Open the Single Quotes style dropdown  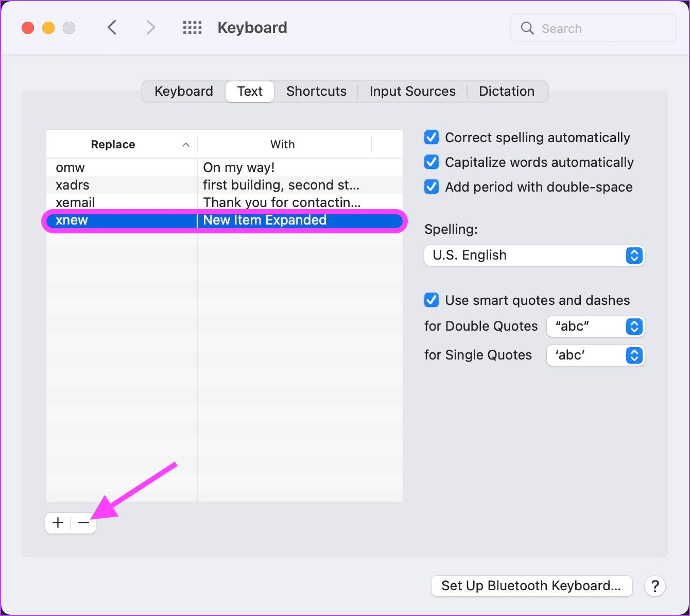(596, 355)
